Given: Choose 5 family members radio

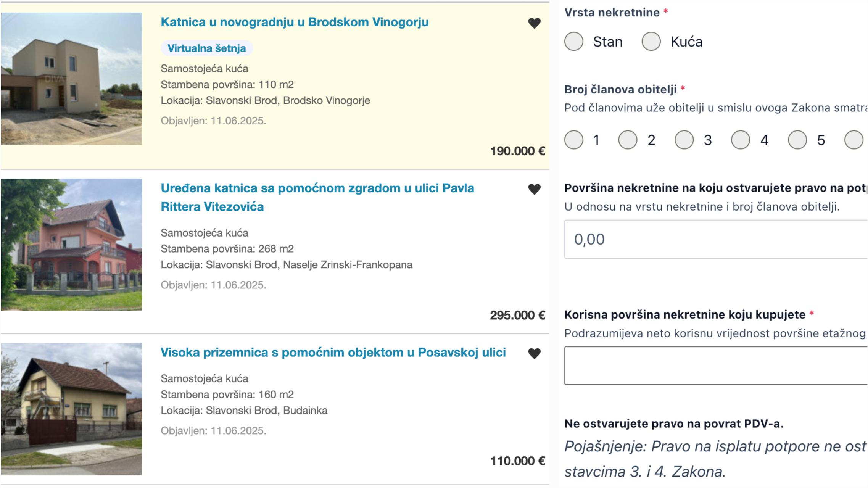Looking at the screenshot, I should (797, 140).
